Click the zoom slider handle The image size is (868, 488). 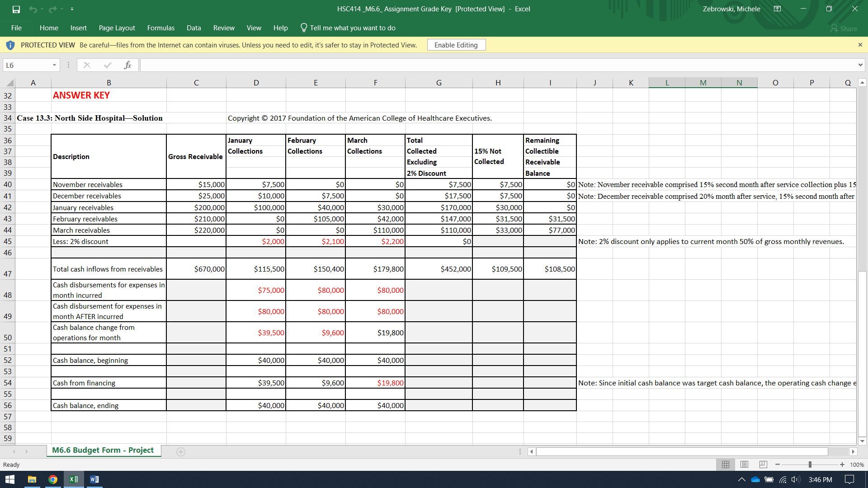(810, 465)
